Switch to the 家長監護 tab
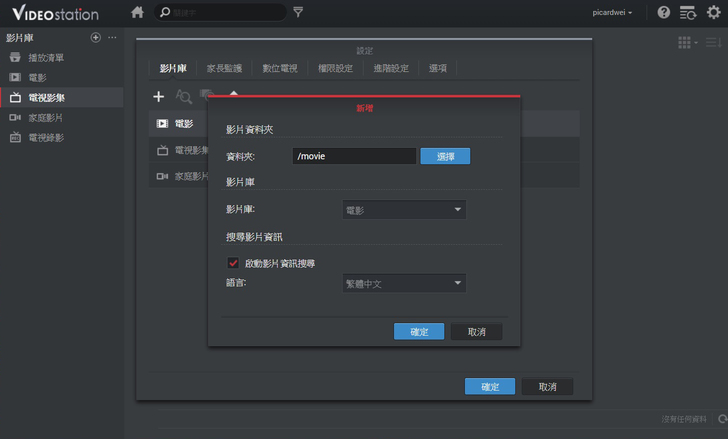This screenshot has height=439, width=728. (x=224, y=68)
